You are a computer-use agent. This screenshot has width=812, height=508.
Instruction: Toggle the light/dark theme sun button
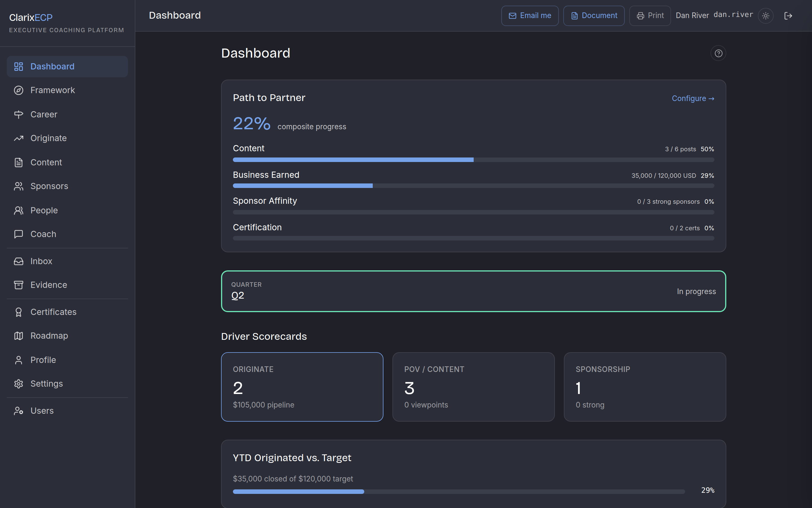(766, 16)
